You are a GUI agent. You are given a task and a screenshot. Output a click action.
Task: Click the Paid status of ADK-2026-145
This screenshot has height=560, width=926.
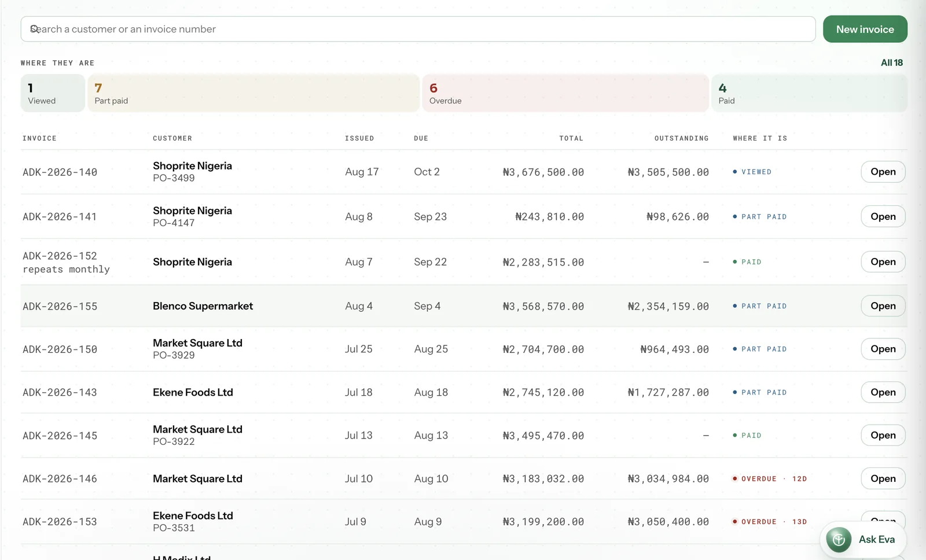coord(747,436)
